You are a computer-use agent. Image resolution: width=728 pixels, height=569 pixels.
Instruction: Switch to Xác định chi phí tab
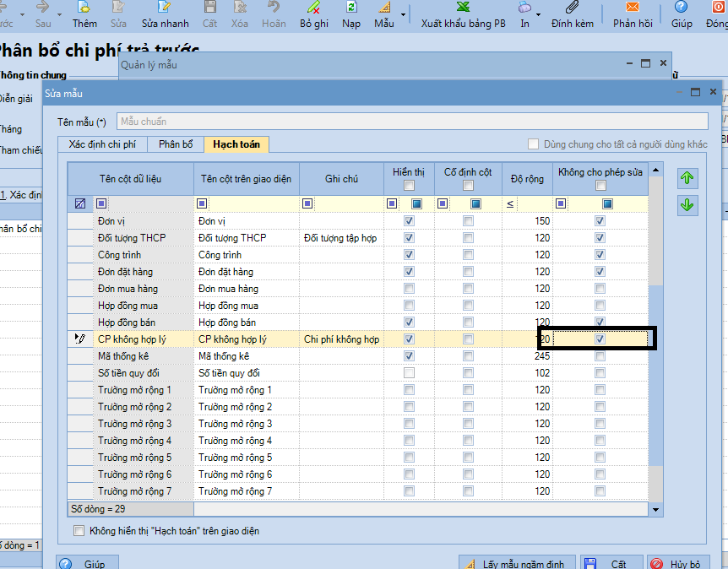coord(102,144)
